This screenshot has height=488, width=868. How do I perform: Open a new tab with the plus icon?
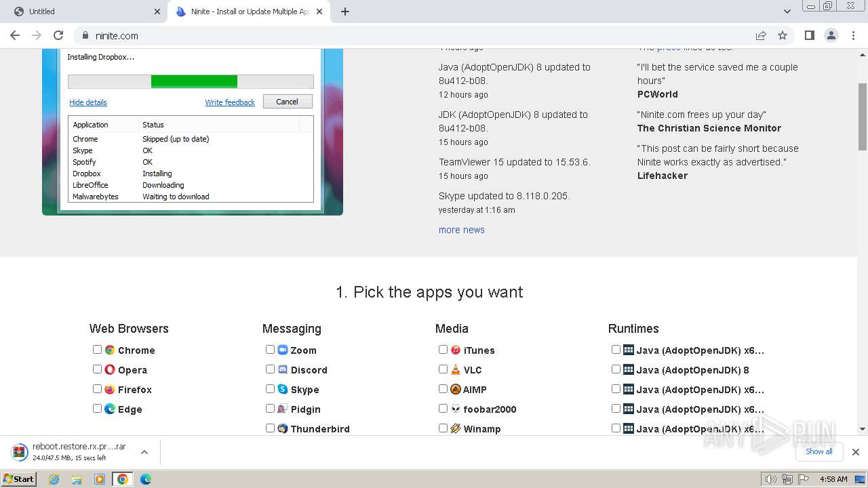click(x=345, y=12)
